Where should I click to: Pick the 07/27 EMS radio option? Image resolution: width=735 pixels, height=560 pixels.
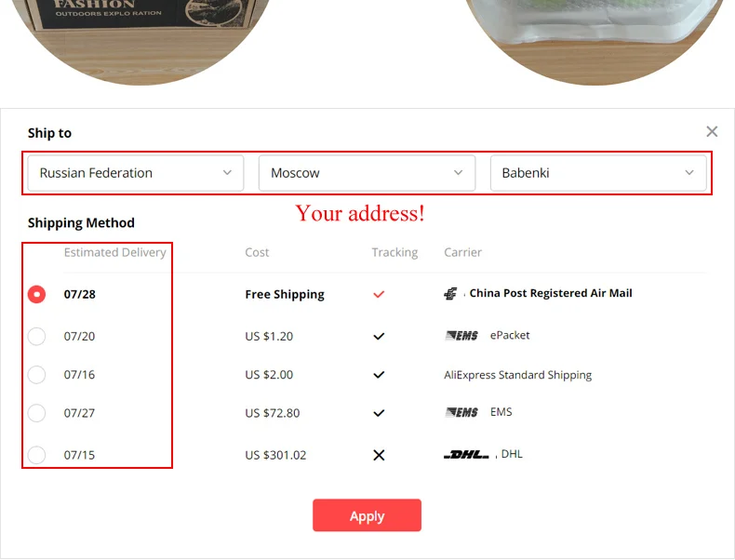(x=36, y=413)
